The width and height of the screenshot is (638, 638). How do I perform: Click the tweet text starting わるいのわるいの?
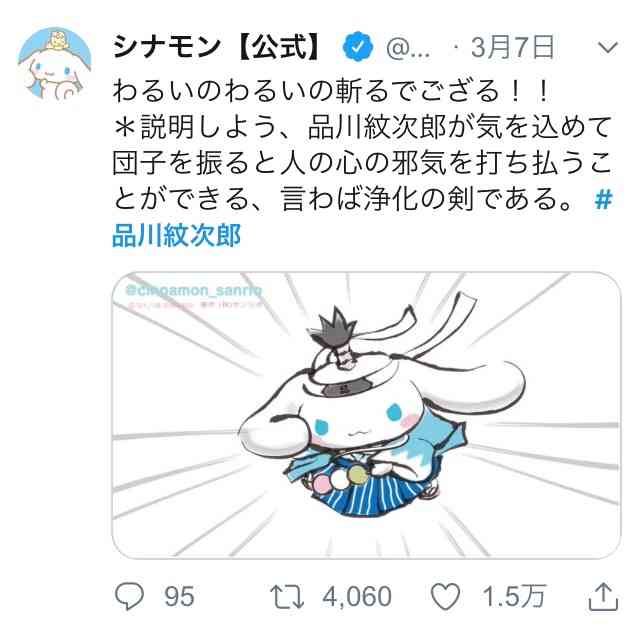(x=332, y=90)
